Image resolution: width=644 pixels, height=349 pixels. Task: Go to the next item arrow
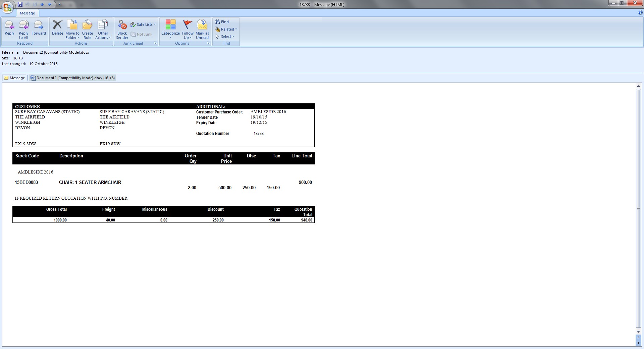point(50,4)
